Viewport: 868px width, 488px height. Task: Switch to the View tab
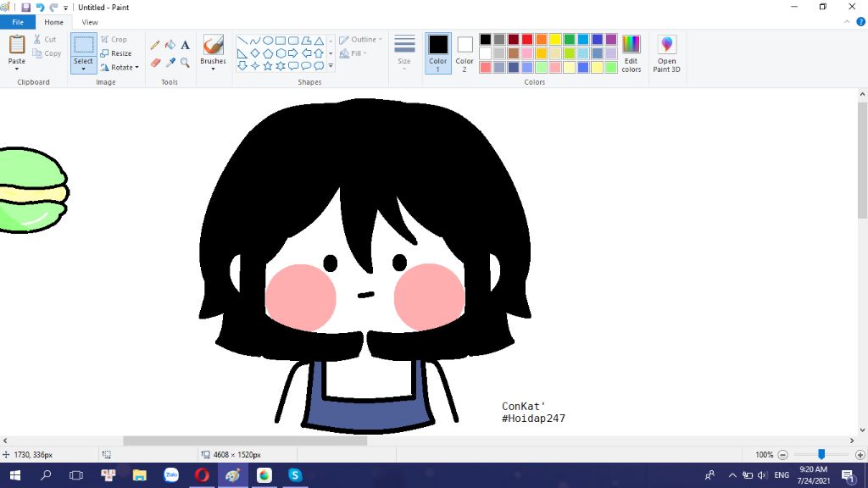(x=90, y=22)
